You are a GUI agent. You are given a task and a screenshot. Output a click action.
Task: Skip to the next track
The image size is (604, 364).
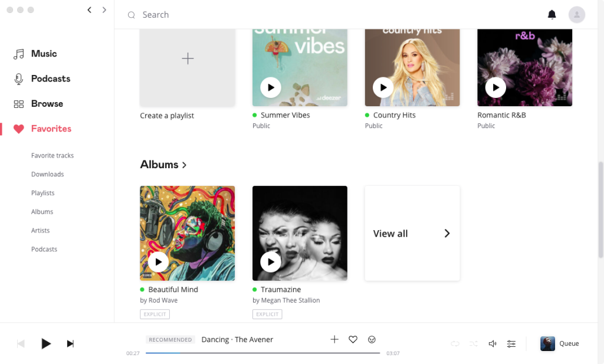[x=70, y=343]
